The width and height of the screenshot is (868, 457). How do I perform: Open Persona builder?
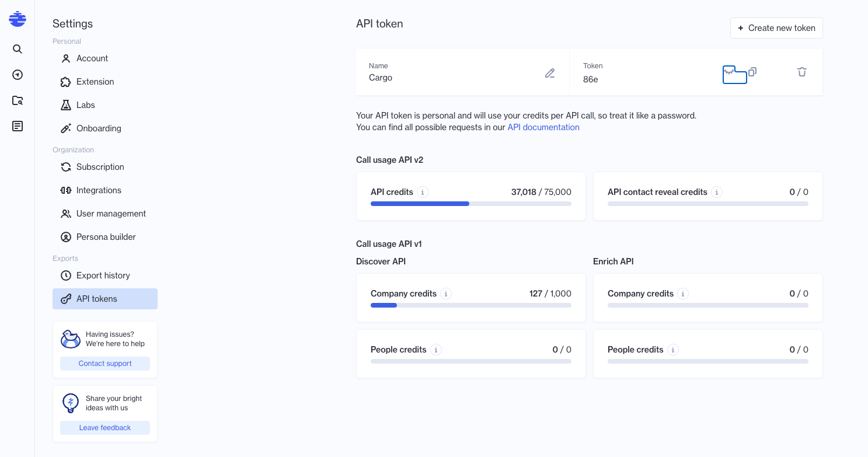point(105,237)
